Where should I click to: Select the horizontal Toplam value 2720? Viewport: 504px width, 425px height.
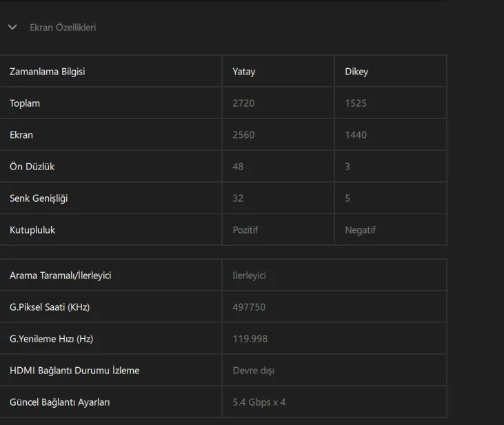243,103
